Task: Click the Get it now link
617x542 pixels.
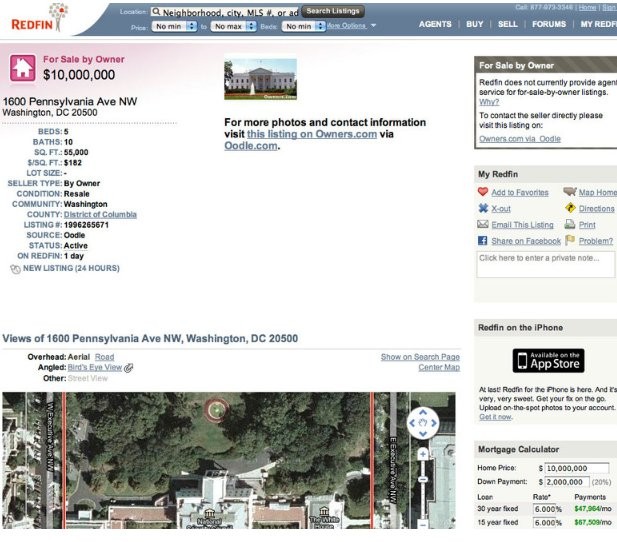Action: pyautogui.click(x=495, y=417)
